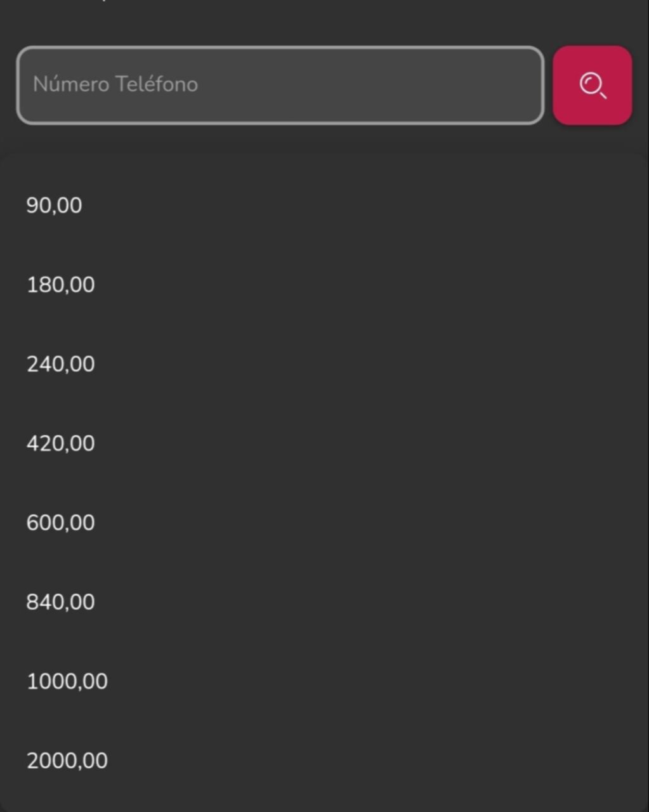Viewport: 649px width, 812px height.
Task: Select the 1000,00 amount
Action: tap(324, 681)
